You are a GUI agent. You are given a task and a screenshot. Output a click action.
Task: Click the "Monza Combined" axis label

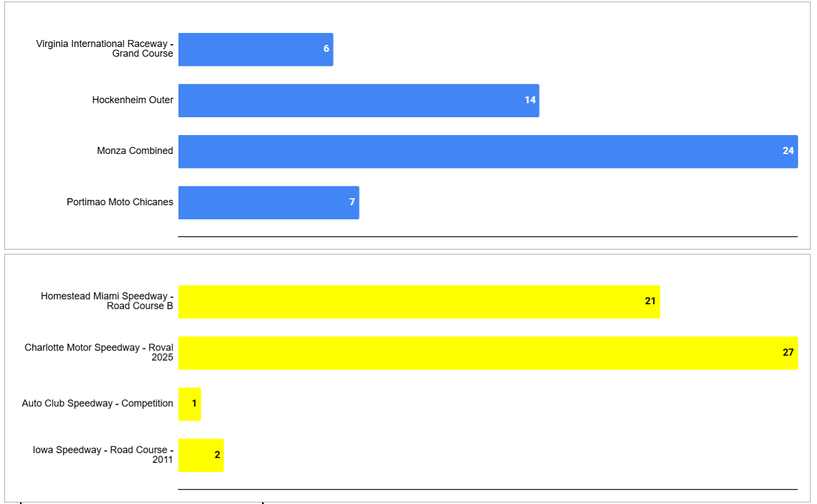(135, 151)
